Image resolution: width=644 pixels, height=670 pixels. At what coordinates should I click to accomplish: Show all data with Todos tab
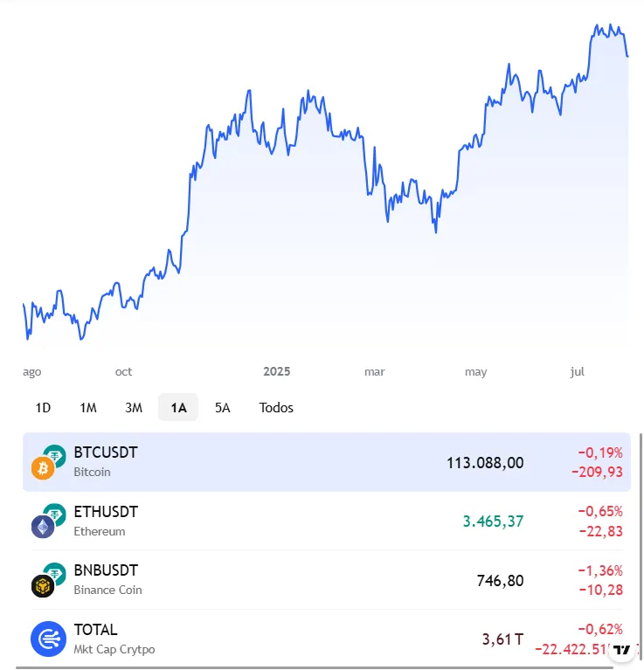click(x=276, y=408)
